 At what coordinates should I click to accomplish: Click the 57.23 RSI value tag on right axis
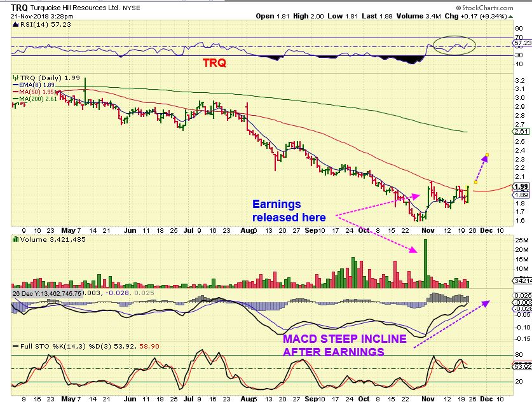click(x=522, y=43)
